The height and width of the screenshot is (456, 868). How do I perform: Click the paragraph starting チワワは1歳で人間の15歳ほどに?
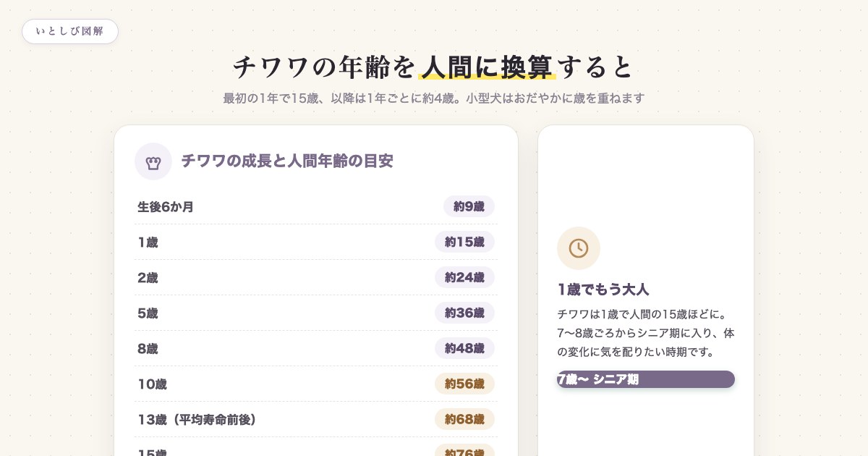click(x=646, y=334)
